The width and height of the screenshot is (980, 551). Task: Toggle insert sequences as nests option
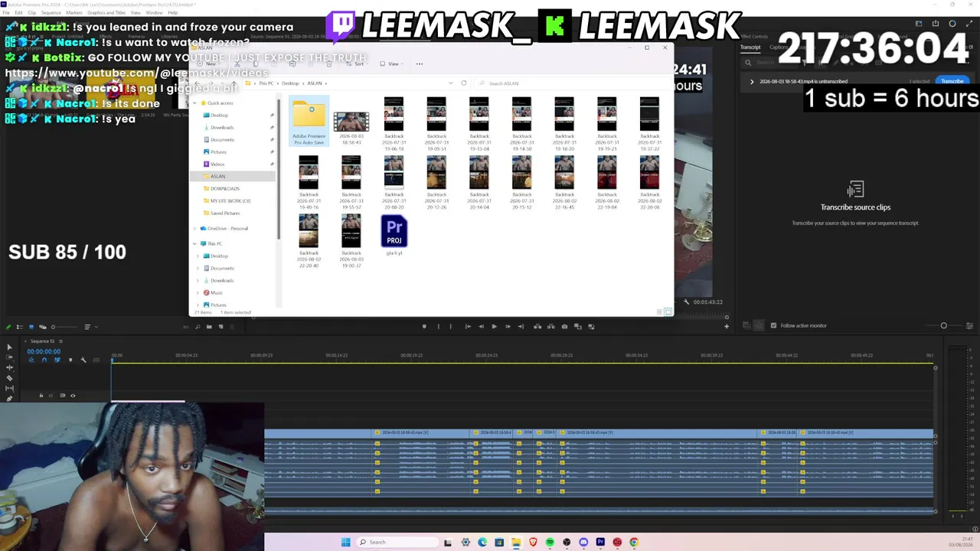click(31, 360)
